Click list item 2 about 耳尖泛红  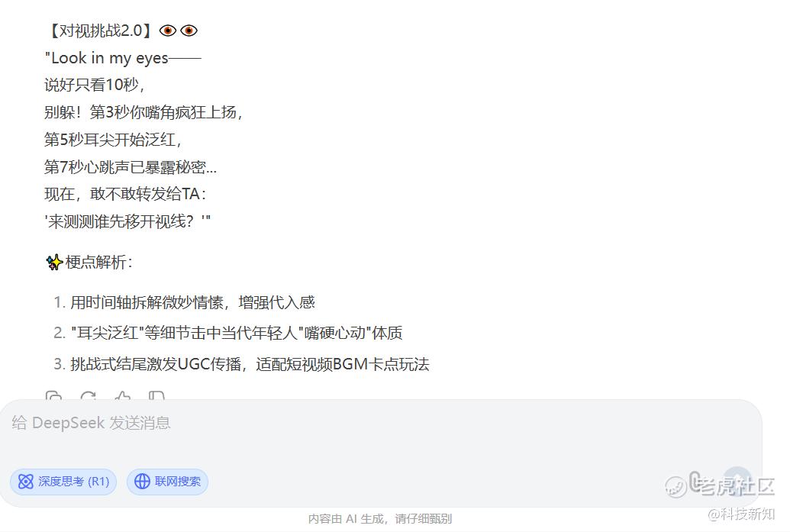[x=228, y=333]
